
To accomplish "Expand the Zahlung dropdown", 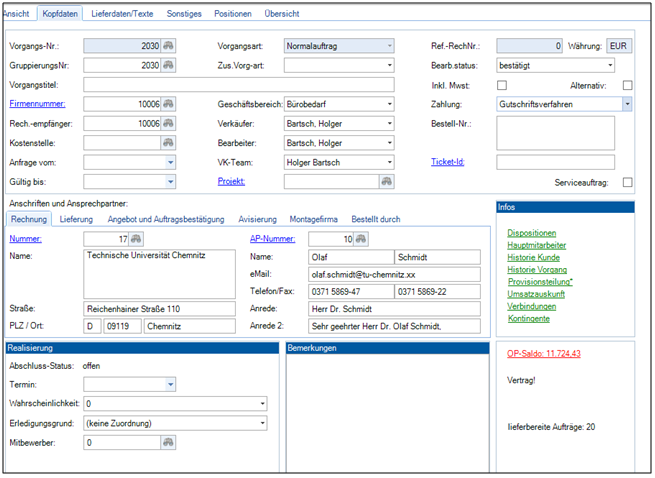I will 626,104.
